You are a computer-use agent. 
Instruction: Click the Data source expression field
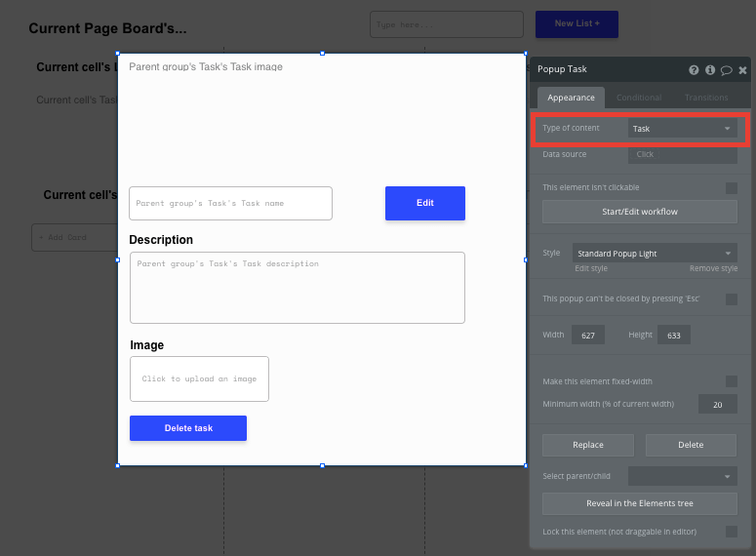[x=682, y=154]
